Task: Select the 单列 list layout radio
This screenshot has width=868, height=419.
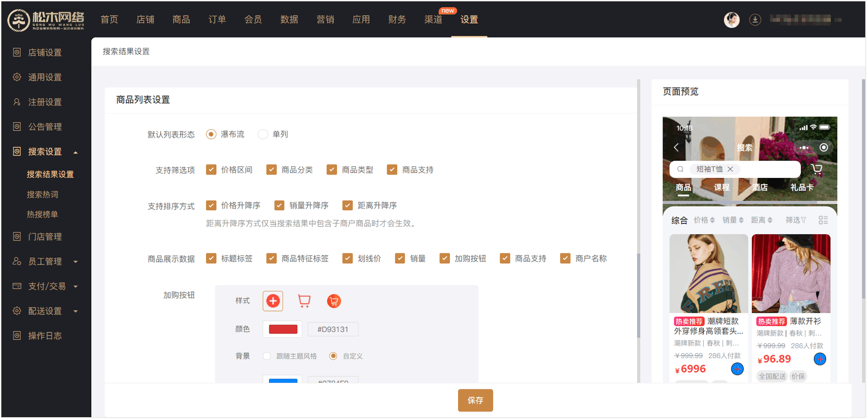Action: click(263, 134)
